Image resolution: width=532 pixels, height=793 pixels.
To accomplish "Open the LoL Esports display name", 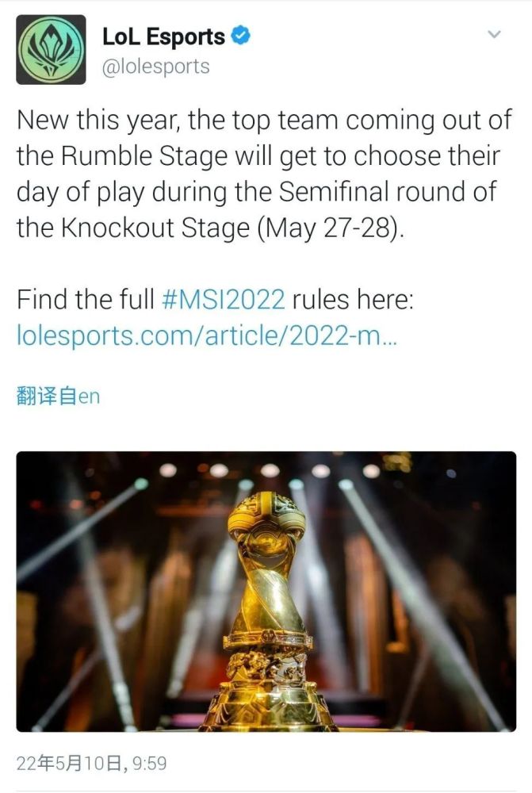I will pyautogui.click(x=163, y=37).
